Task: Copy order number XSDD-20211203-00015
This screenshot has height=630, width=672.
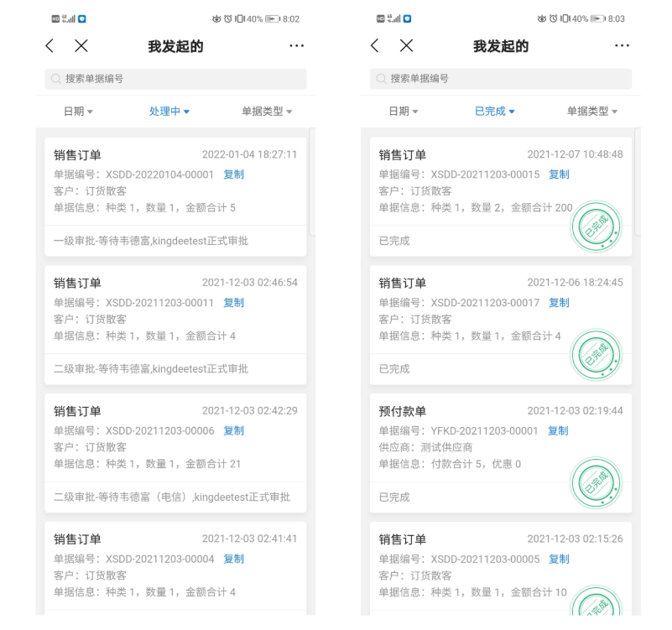Action: point(559,174)
